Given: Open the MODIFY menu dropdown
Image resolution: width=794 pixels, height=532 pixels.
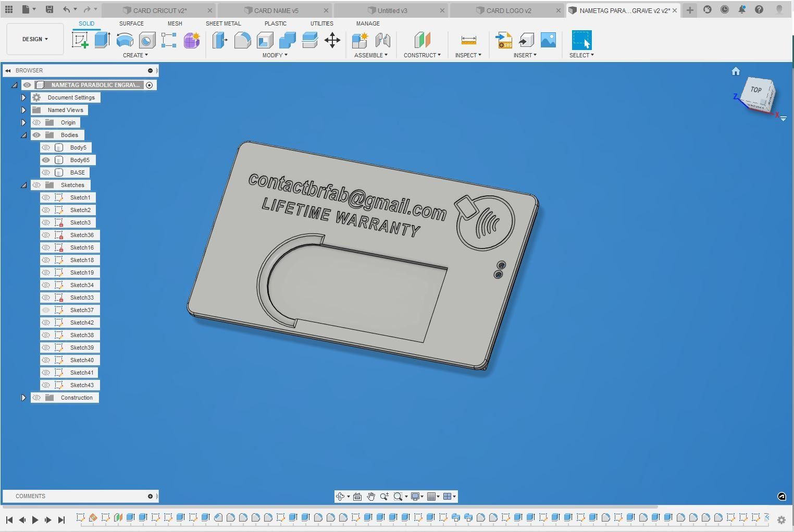Looking at the screenshot, I should pos(275,55).
